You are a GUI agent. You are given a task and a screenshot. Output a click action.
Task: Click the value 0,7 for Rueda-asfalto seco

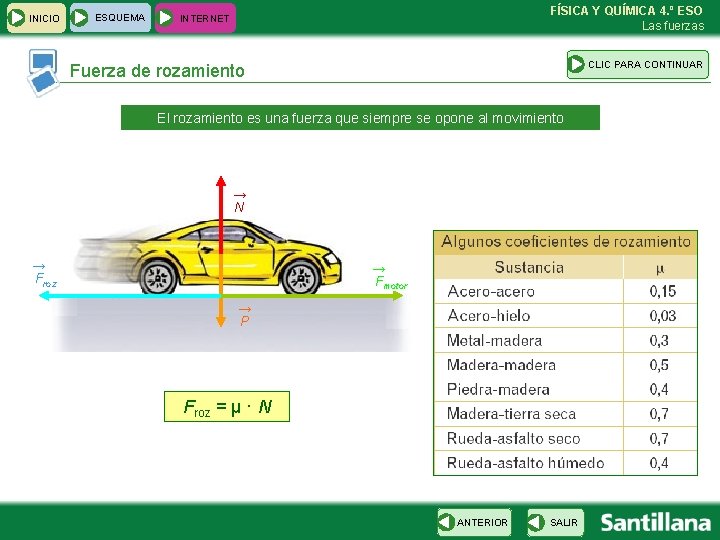click(659, 439)
